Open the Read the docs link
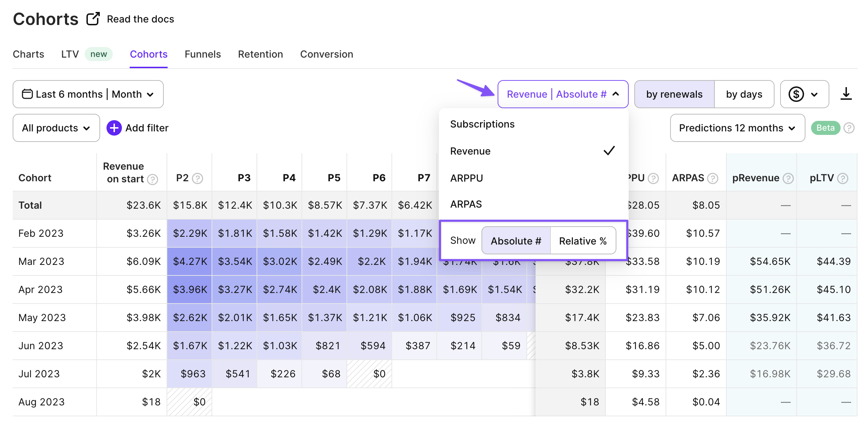This screenshot has width=868, height=430. [140, 19]
